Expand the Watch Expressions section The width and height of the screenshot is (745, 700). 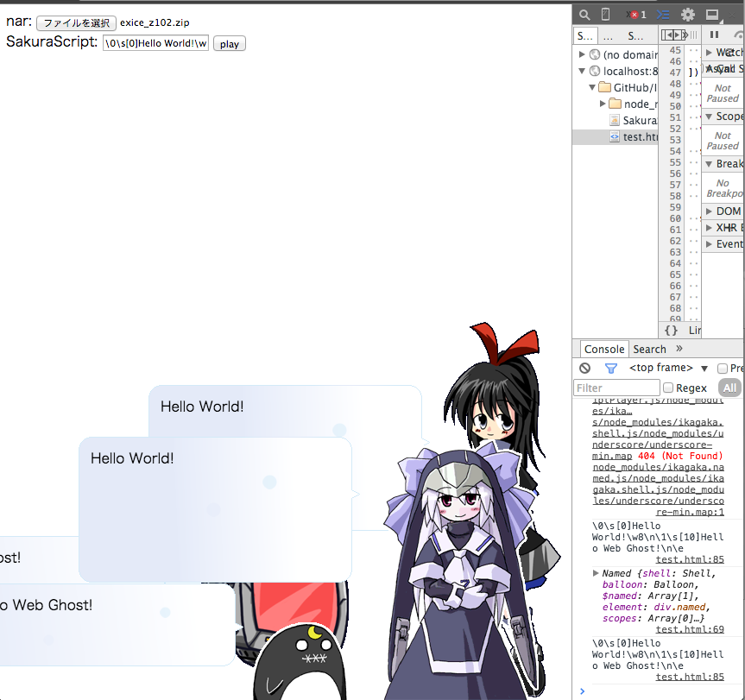[709, 53]
